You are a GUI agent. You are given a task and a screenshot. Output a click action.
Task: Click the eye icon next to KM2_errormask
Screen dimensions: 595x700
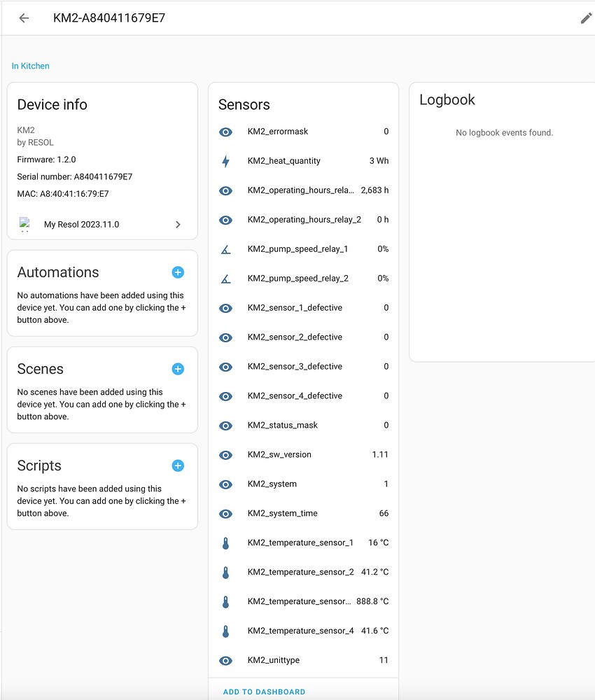pos(226,132)
